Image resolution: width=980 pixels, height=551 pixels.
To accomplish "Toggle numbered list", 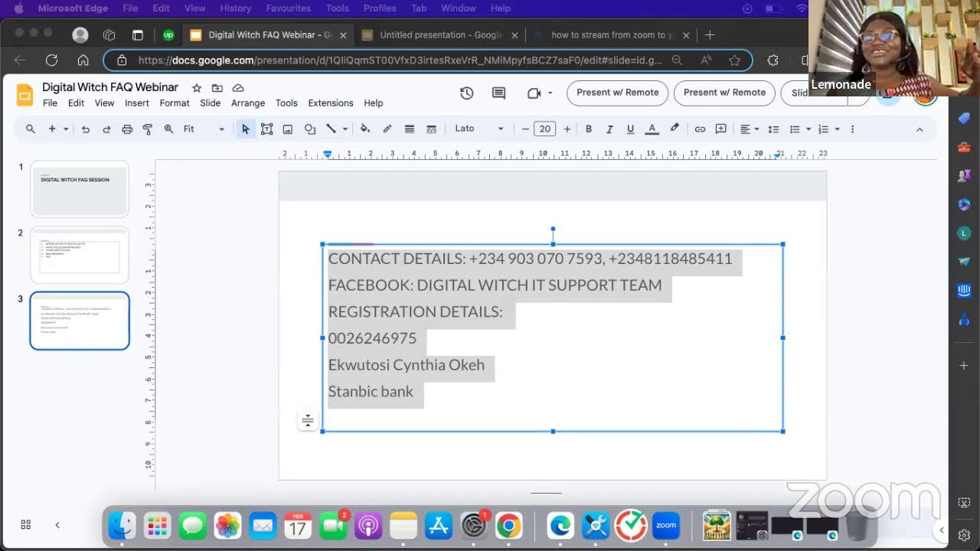I will click(x=824, y=129).
